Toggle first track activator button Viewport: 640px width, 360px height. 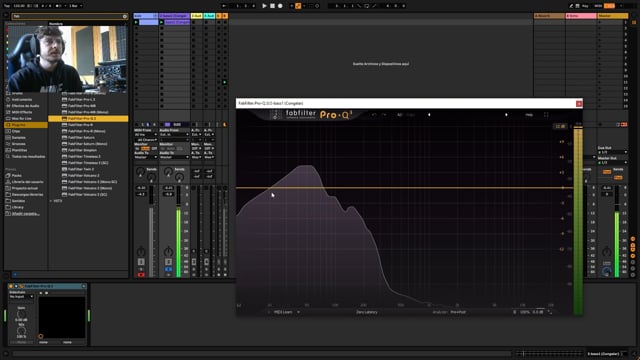(141, 262)
